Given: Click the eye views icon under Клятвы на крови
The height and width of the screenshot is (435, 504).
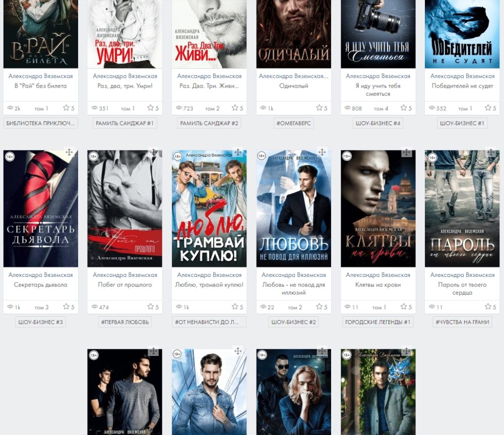Looking at the screenshot, I should (348, 307).
